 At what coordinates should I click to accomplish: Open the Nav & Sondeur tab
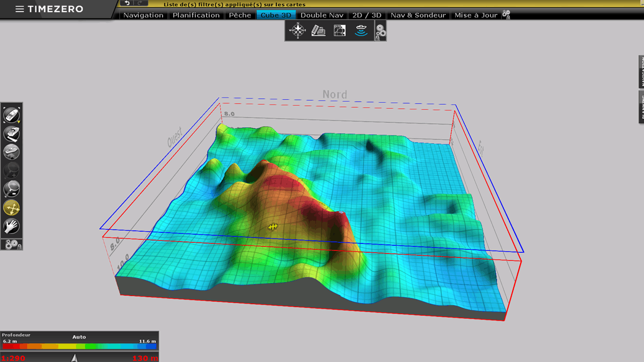[x=418, y=15]
